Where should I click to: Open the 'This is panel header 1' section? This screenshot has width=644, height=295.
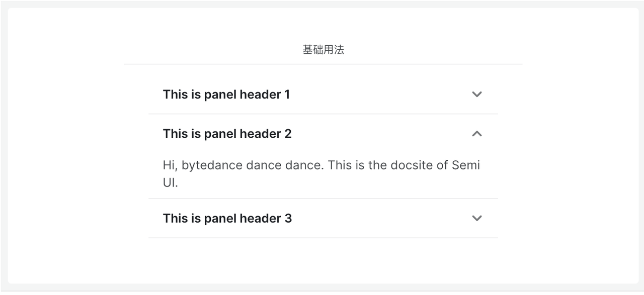point(323,94)
